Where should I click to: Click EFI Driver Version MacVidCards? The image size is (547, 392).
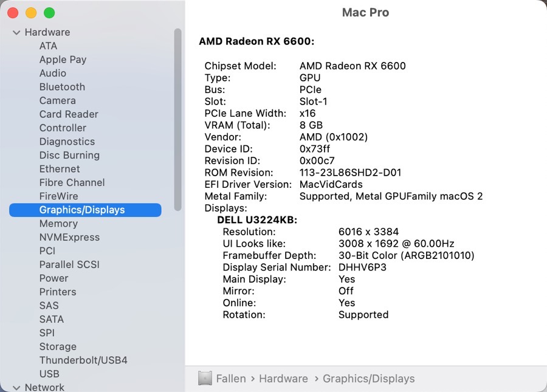(331, 184)
